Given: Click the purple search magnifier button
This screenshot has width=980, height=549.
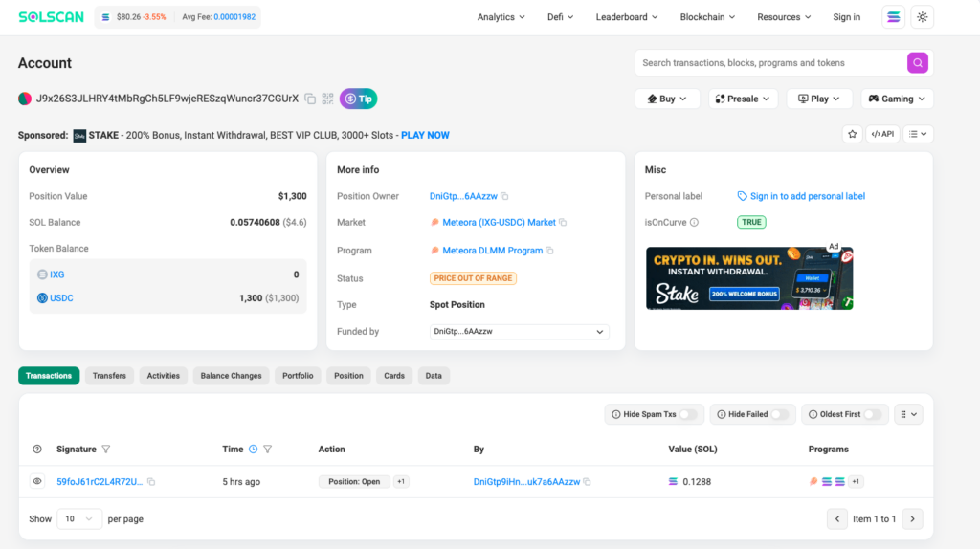Looking at the screenshot, I should click(918, 63).
